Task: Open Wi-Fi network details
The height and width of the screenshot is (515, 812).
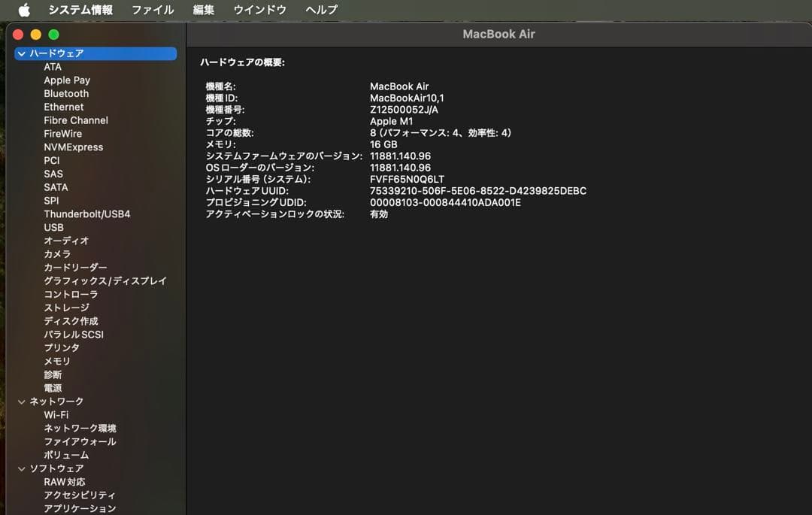Action: (x=55, y=414)
